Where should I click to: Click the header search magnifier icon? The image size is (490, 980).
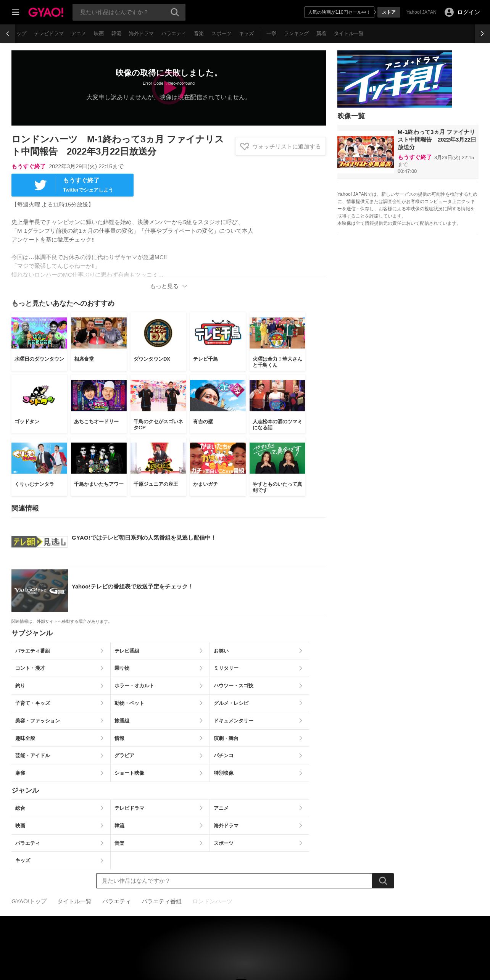point(175,12)
